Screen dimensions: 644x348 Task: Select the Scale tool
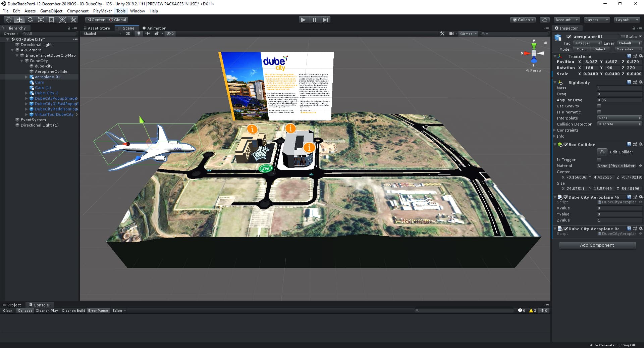(41, 20)
